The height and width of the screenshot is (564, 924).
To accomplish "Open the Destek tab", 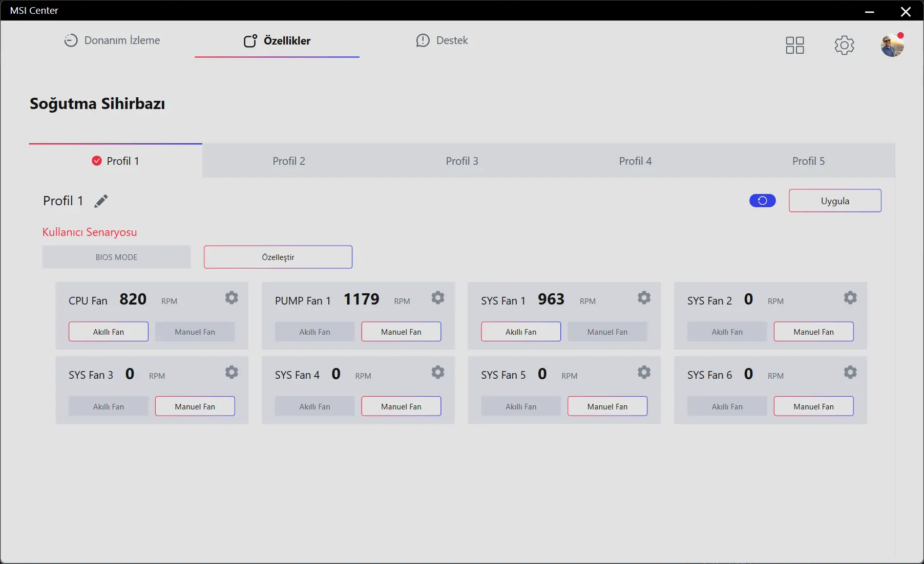I will coord(442,40).
